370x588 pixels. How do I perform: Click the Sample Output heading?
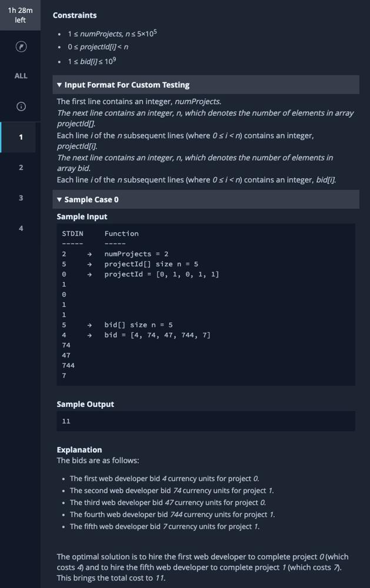pyautogui.click(x=85, y=404)
